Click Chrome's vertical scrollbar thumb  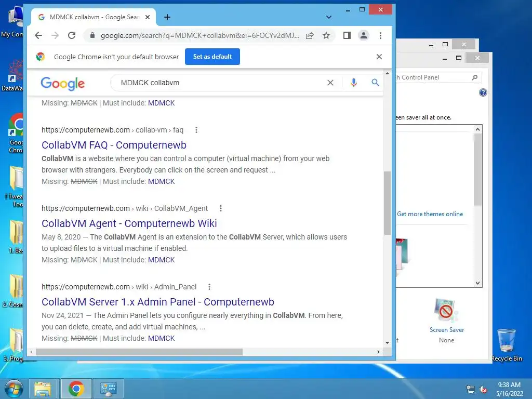pos(387,203)
